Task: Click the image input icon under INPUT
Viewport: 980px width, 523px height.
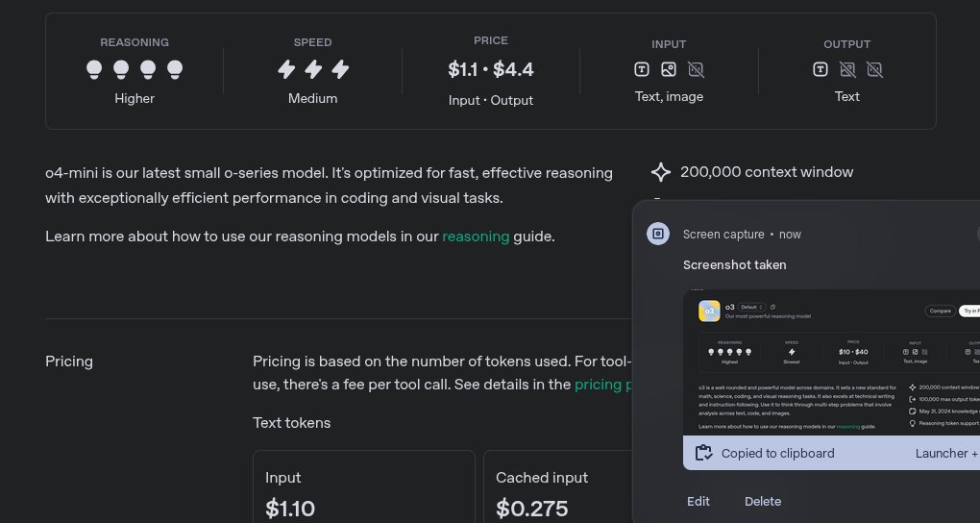Action: [x=669, y=69]
